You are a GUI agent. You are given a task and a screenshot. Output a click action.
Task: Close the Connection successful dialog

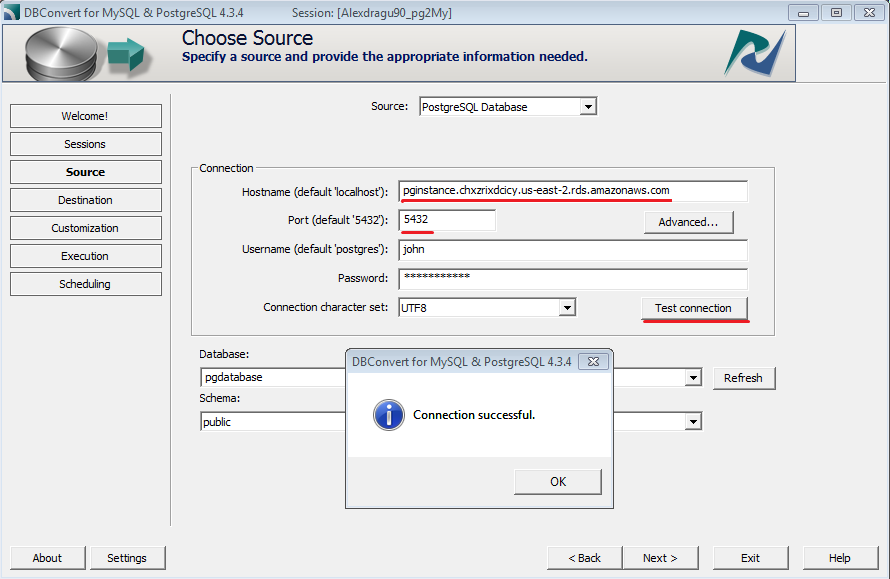pyautogui.click(x=593, y=362)
